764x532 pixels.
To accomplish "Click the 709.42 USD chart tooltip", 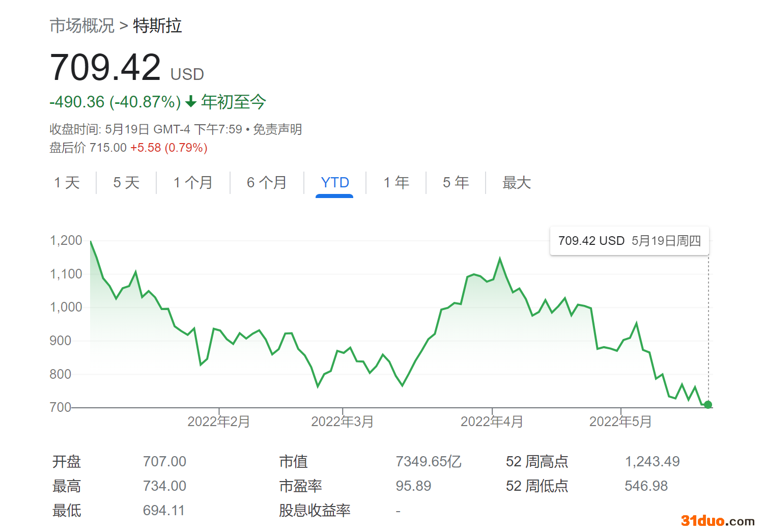I will point(629,241).
